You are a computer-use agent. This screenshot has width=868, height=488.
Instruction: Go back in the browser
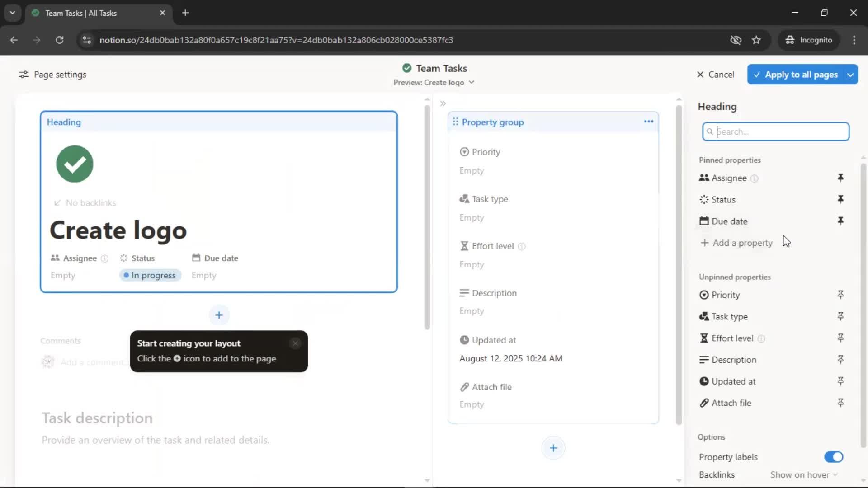pos(14,40)
